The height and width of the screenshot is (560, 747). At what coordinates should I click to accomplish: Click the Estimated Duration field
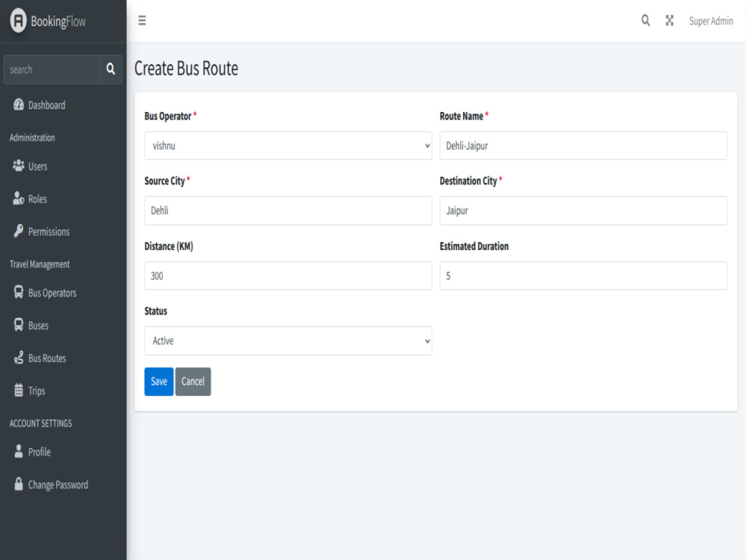tap(583, 276)
